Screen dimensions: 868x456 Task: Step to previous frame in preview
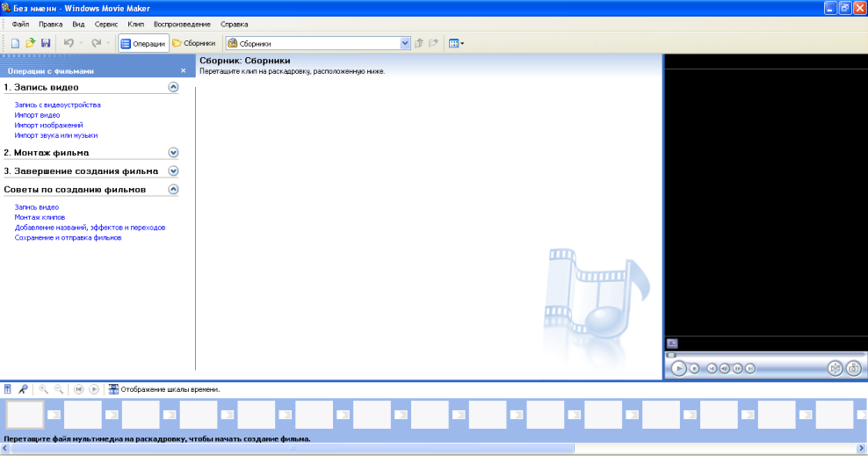coord(725,368)
